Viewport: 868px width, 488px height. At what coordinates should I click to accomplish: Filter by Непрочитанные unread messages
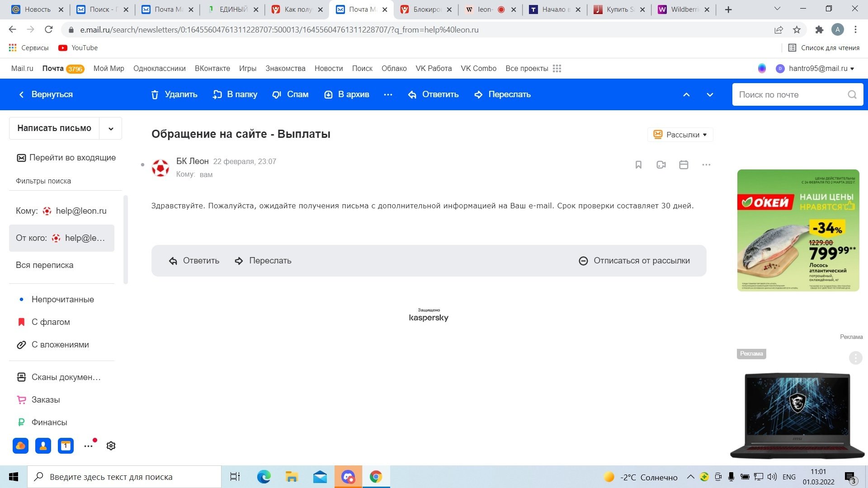(x=62, y=300)
